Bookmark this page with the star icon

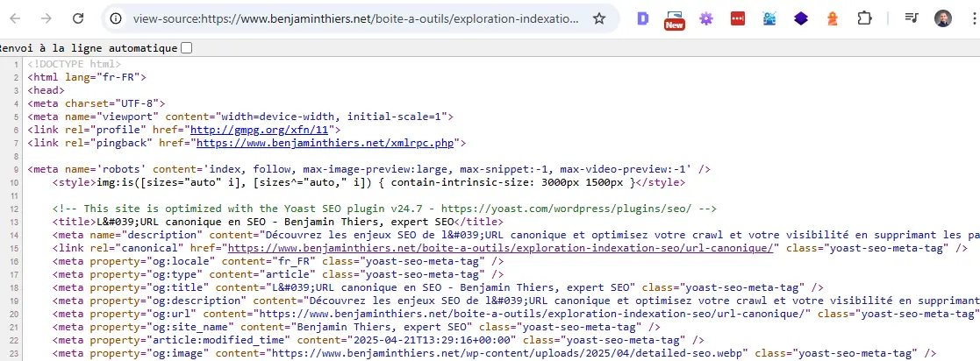(x=598, y=18)
